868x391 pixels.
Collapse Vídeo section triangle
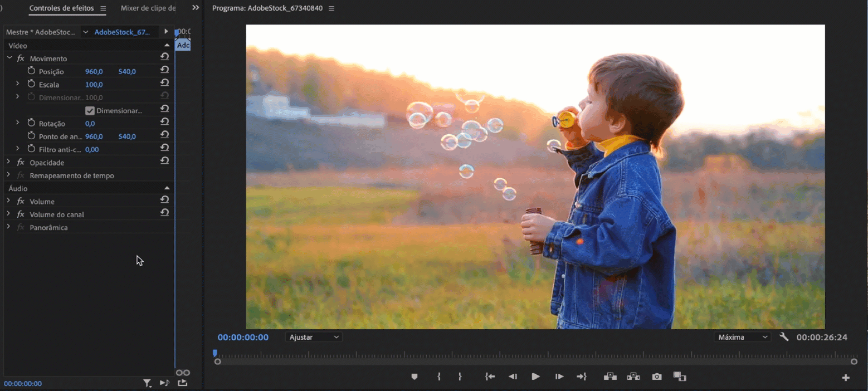[x=167, y=45]
